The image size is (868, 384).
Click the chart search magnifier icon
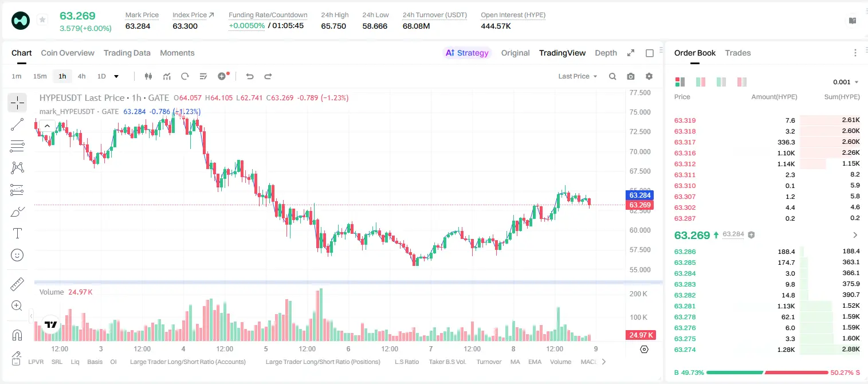coord(612,76)
